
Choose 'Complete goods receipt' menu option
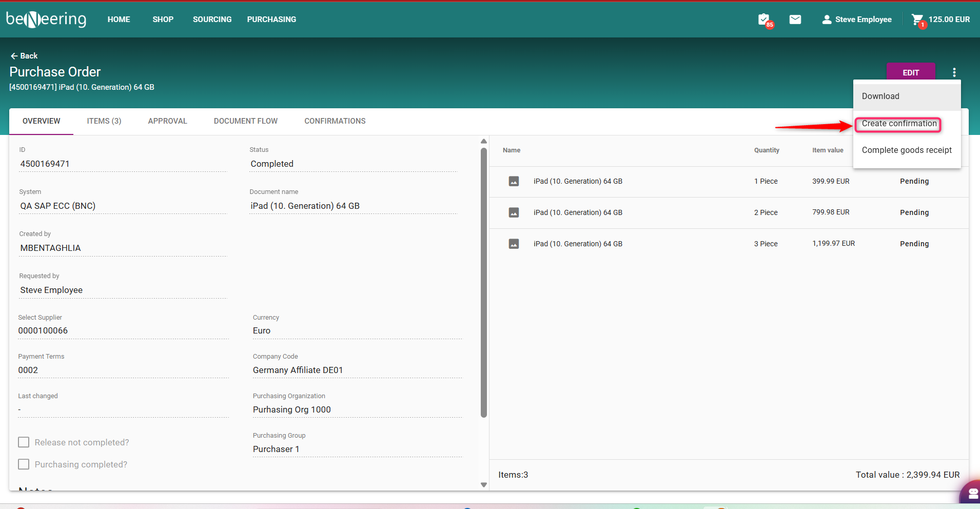click(x=907, y=150)
